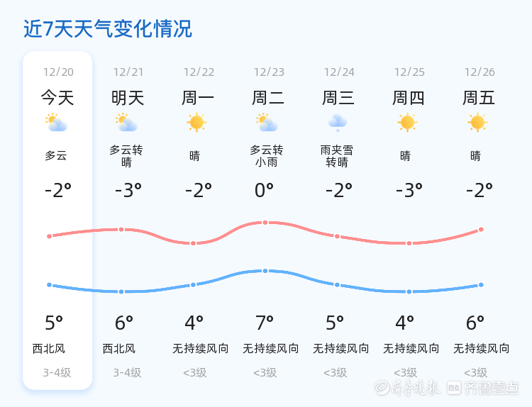Click today's partly cloudy weather icon
Image resolution: width=532 pixels, height=407 pixels.
click(x=56, y=123)
